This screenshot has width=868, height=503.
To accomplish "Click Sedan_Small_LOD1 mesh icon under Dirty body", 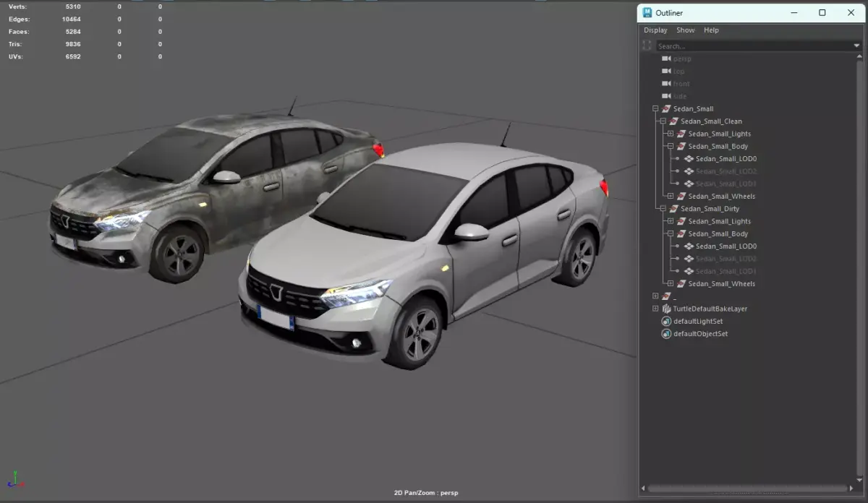I will (x=689, y=271).
